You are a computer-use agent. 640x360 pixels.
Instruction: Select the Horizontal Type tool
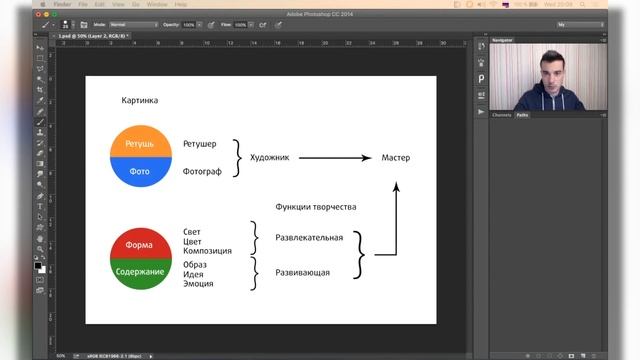(40, 207)
